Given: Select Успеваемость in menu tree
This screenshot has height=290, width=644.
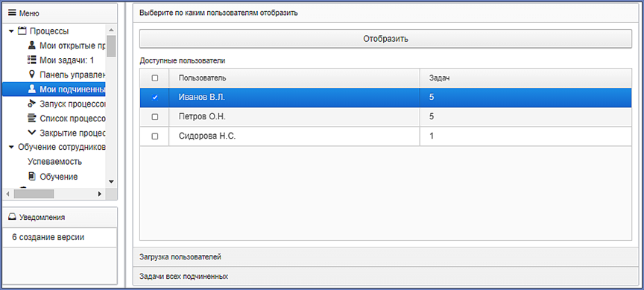Looking at the screenshot, I should coord(54,162).
